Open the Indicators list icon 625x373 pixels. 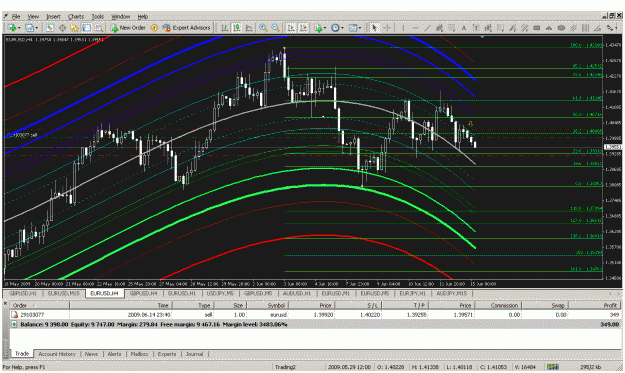(x=318, y=27)
